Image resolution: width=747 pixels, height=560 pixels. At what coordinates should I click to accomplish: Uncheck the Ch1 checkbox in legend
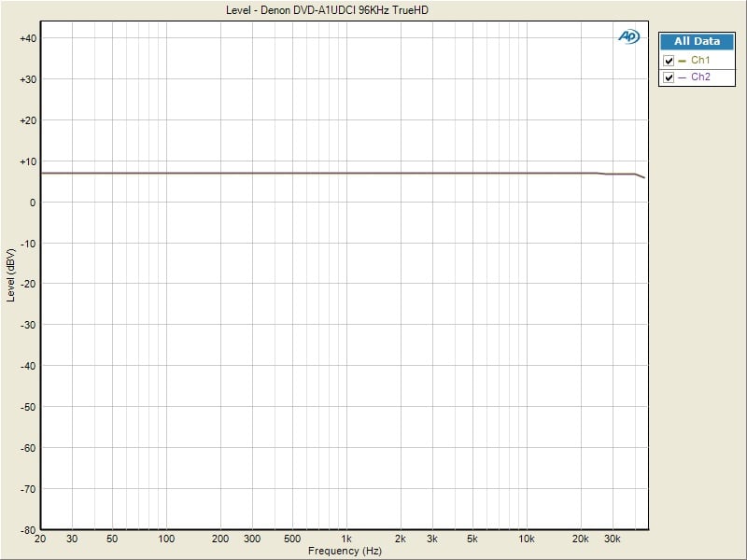coord(669,61)
